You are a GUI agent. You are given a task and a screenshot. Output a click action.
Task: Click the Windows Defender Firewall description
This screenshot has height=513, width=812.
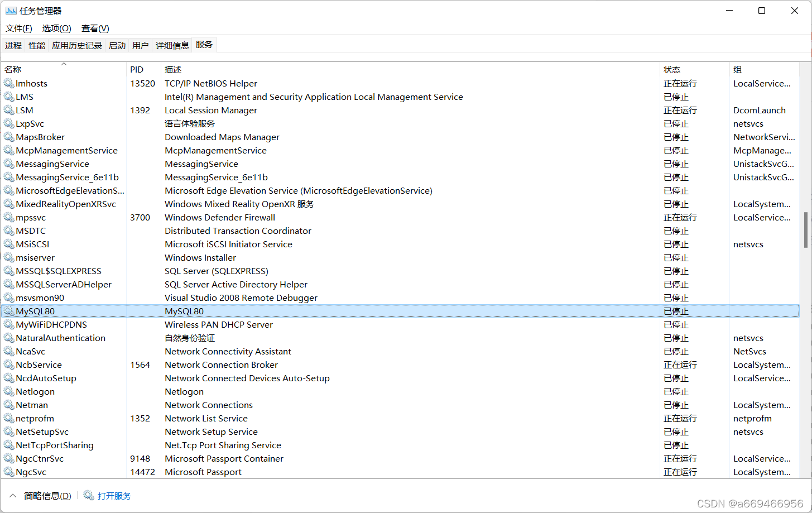coord(220,218)
